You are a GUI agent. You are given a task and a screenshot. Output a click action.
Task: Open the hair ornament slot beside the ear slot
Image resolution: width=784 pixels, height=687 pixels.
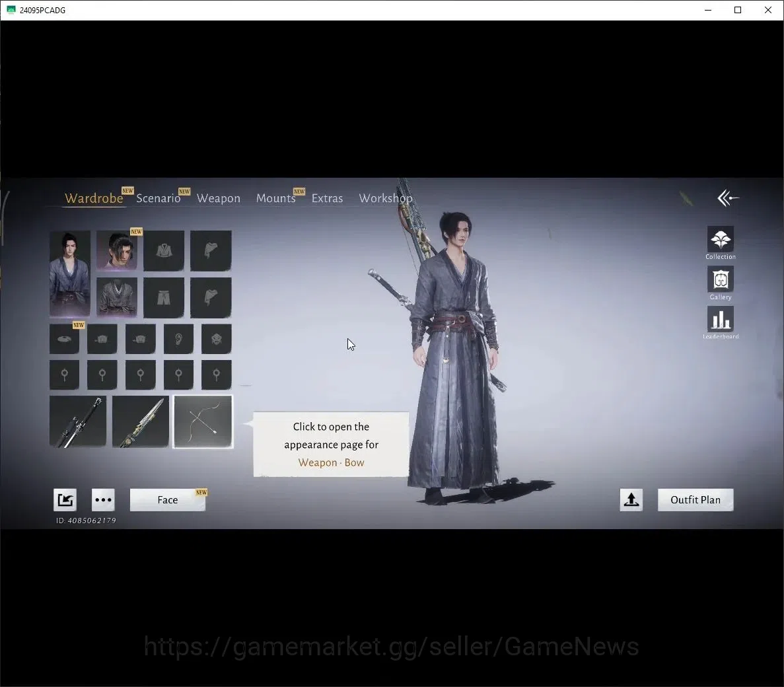pyautogui.click(x=141, y=339)
